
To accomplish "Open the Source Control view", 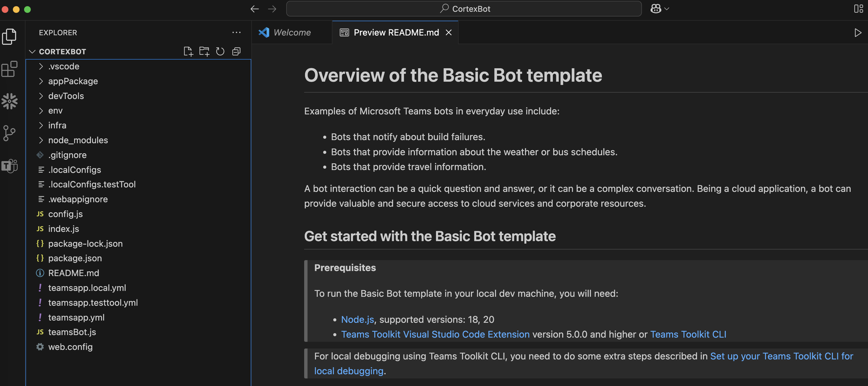I will click(10, 133).
